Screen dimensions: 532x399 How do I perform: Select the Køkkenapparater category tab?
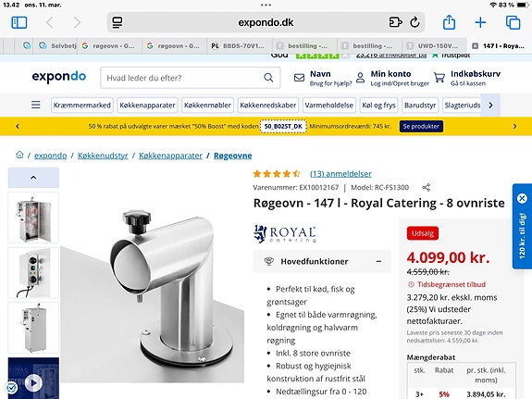point(147,106)
